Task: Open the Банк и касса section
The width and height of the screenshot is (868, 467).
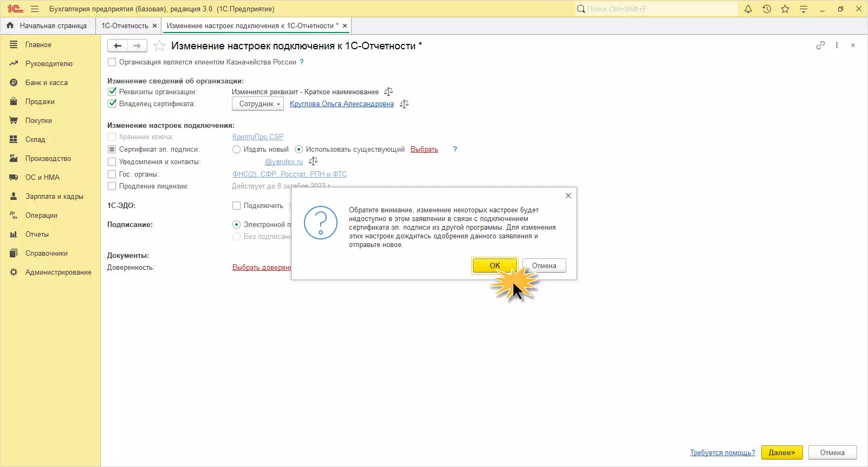Action: click(x=46, y=83)
